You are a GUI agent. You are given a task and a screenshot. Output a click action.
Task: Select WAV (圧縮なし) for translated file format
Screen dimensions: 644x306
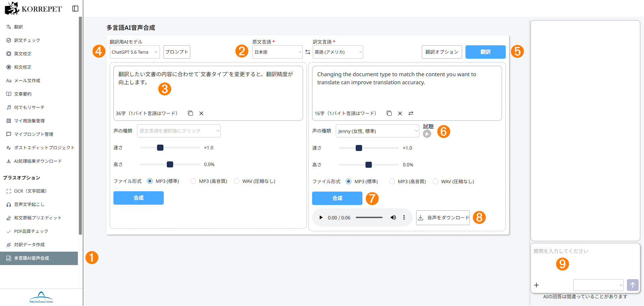click(435, 182)
